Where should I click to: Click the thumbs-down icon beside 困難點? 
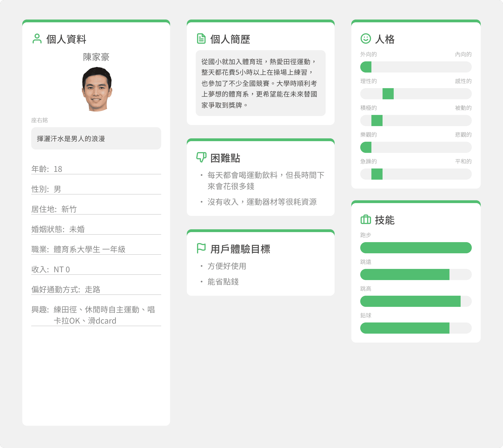pyautogui.click(x=201, y=157)
